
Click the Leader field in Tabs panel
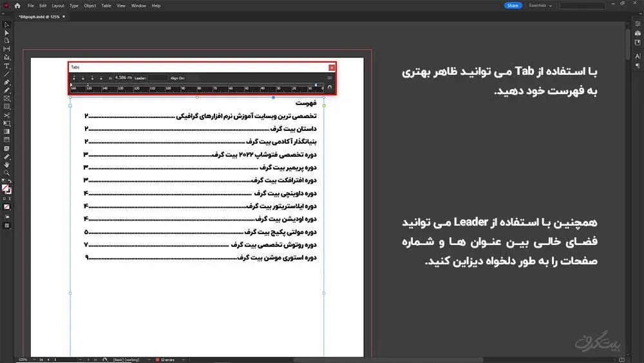click(x=158, y=78)
